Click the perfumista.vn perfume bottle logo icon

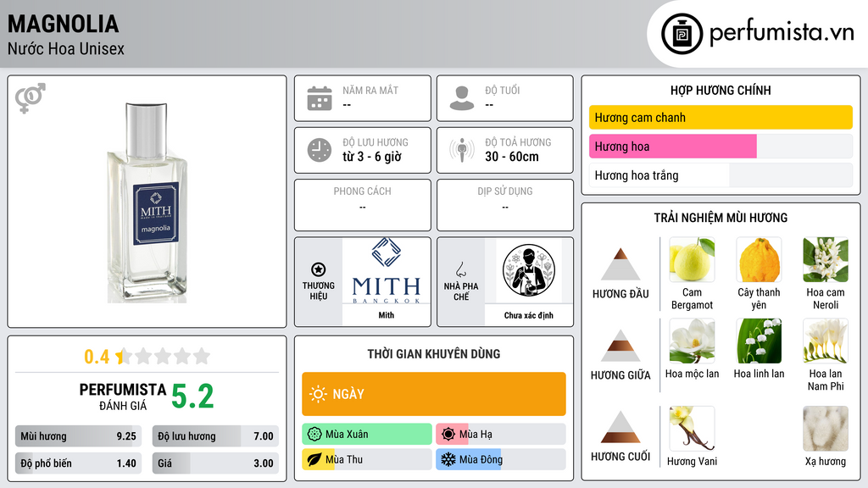[682, 34]
